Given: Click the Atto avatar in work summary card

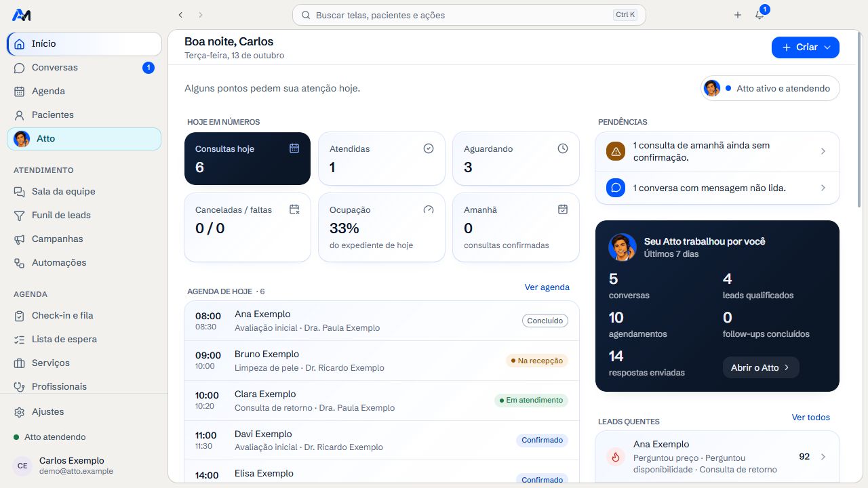Looking at the screenshot, I should (623, 247).
